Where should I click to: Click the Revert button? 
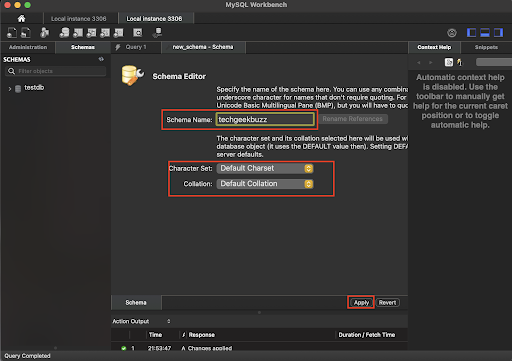click(x=387, y=302)
